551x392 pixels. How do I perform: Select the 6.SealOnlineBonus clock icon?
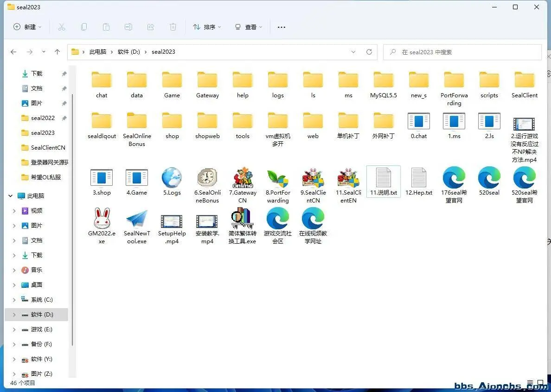click(207, 178)
